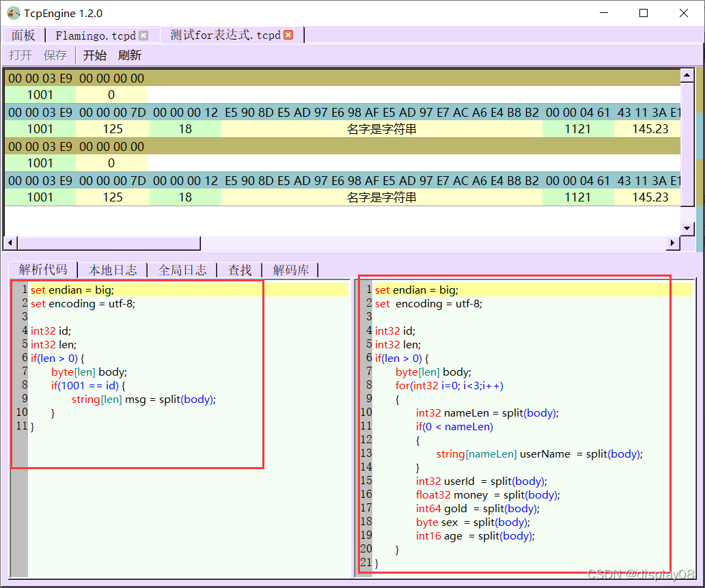Viewport: 705px width, 588px height.
Task: Click the horizontal scrollbar thumb
Action: point(109,243)
